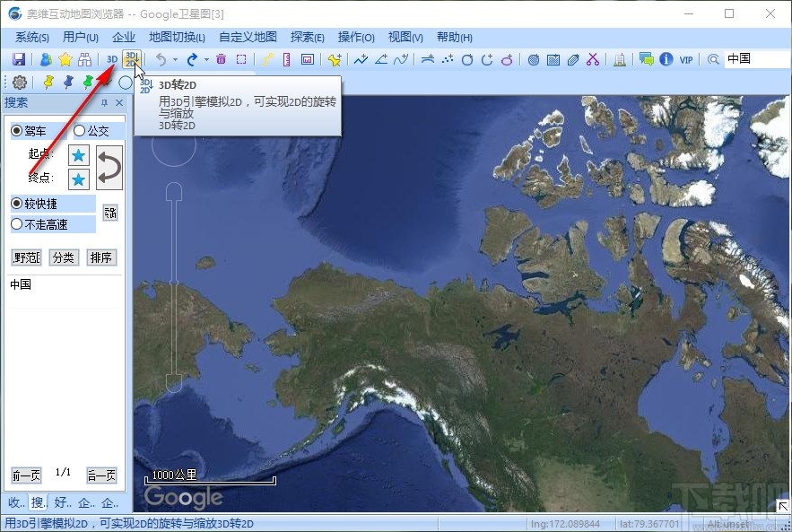Click the compass circle on map
This screenshot has width=792, height=532.
(174, 144)
